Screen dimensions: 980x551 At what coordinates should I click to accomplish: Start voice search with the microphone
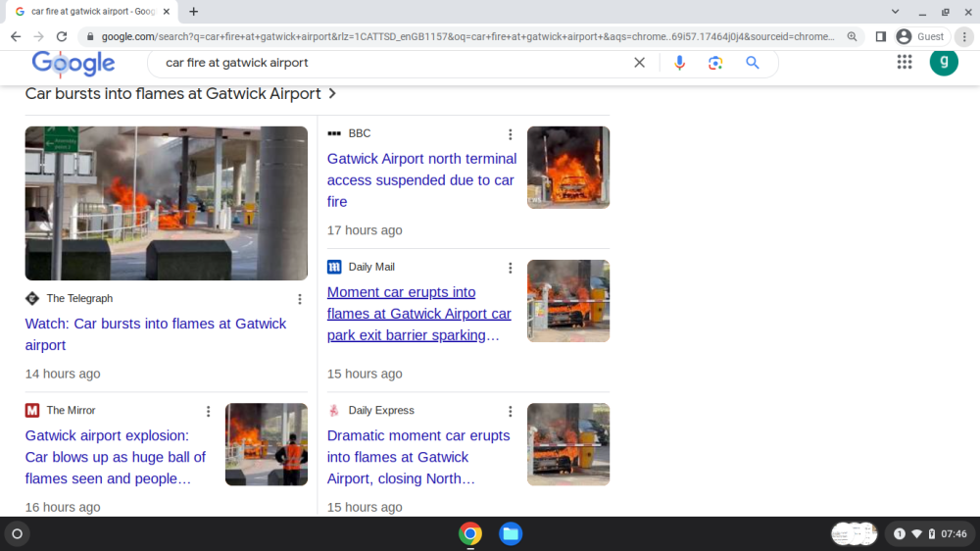[x=679, y=63]
